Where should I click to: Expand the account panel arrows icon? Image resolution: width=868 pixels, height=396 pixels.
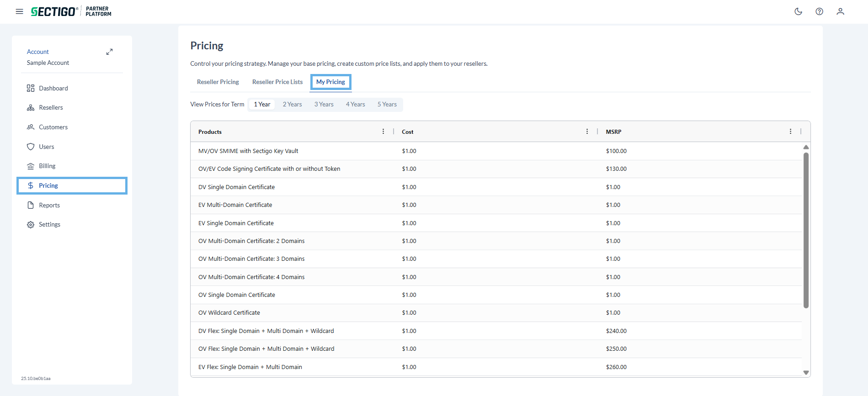coord(109,52)
